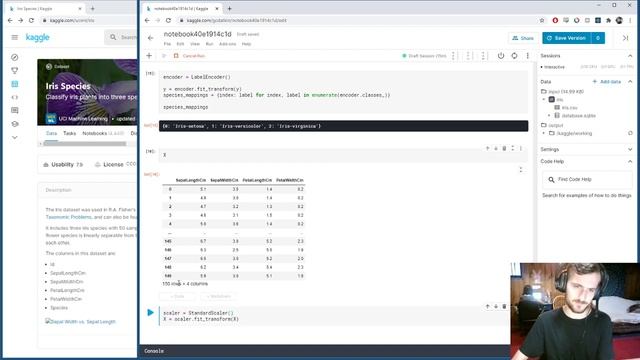Open Competitions trophy icon in Kaggle's sidebar
The height and width of the screenshot is (360, 640).
point(15,71)
